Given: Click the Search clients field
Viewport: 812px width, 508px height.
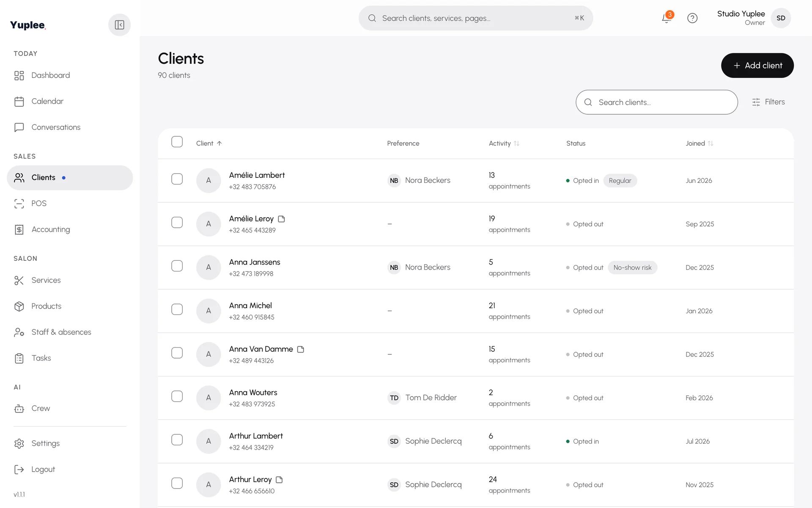Looking at the screenshot, I should [656, 102].
